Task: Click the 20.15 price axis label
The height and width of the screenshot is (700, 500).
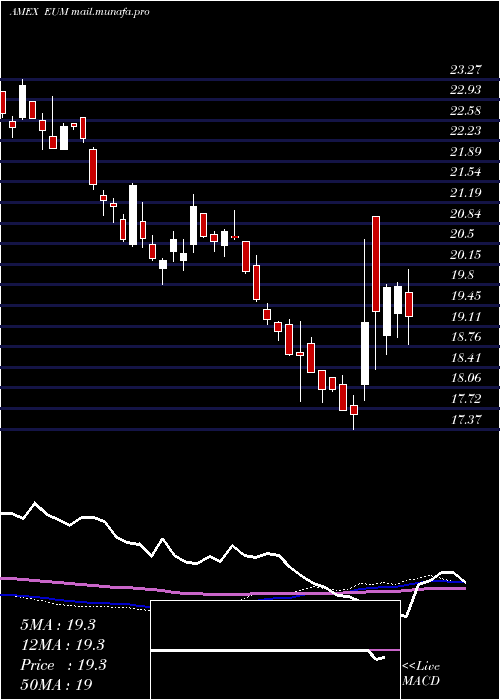Action: click(x=466, y=254)
